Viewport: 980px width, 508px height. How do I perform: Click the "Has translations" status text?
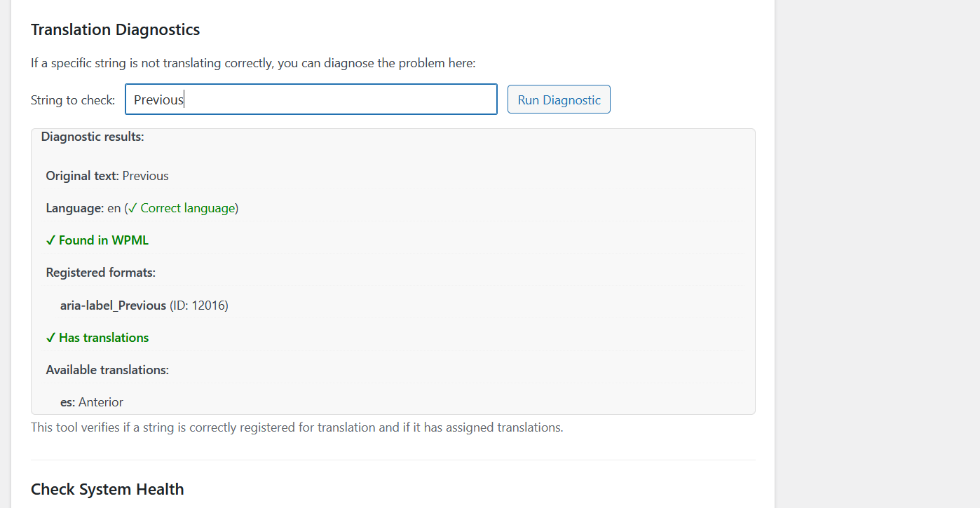coord(104,338)
